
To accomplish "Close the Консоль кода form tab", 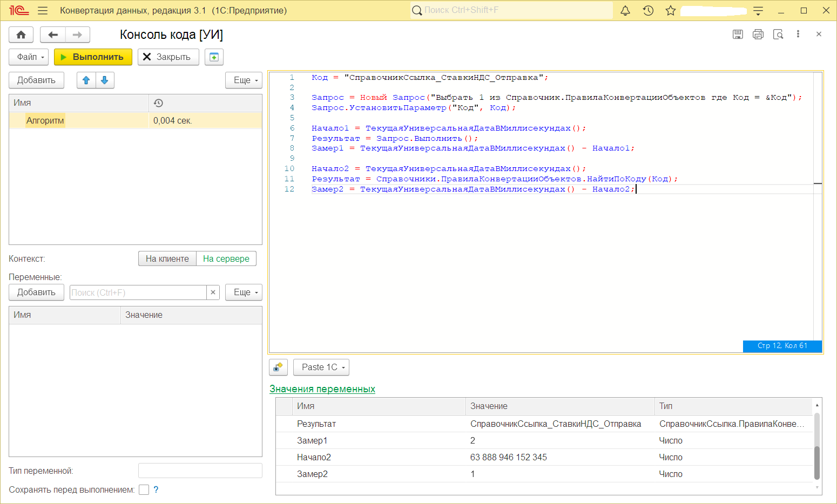I will pos(819,34).
